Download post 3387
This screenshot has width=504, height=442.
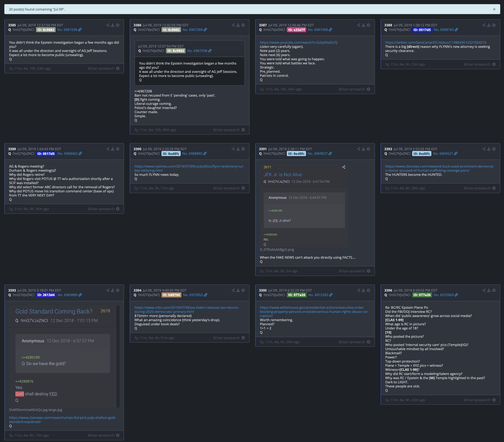[363, 25]
